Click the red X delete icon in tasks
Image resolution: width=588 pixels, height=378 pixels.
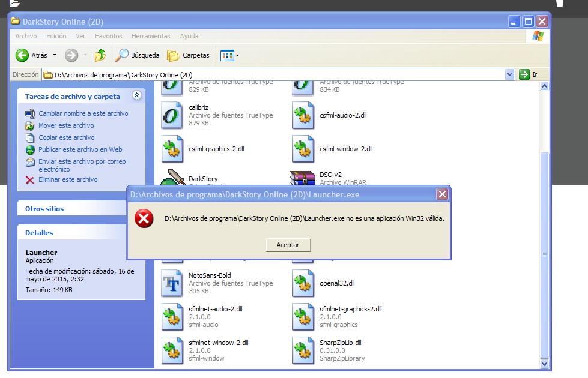(30, 180)
